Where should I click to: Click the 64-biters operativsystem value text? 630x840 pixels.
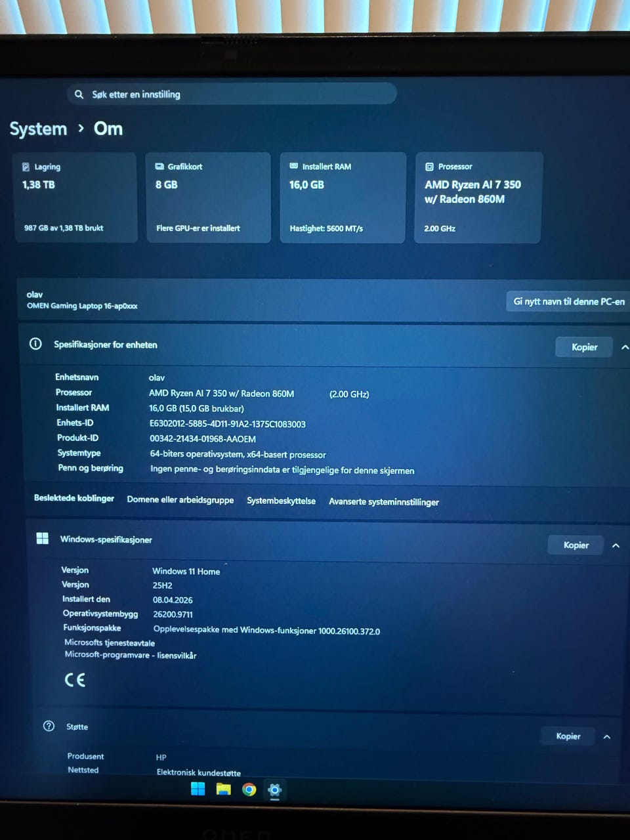tap(238, 454)
